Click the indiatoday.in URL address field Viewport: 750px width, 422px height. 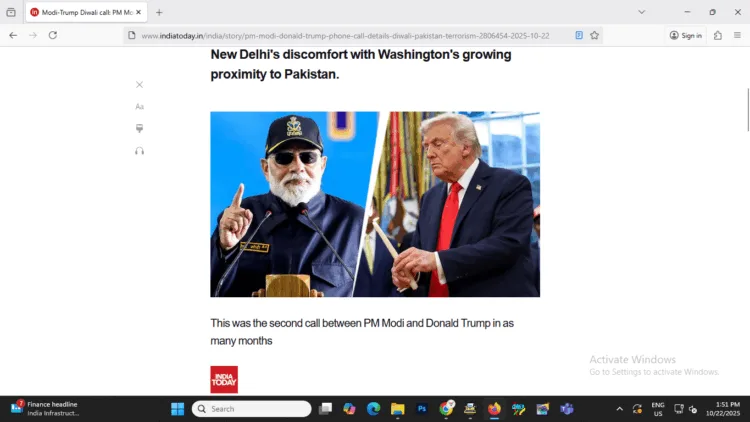345,35
